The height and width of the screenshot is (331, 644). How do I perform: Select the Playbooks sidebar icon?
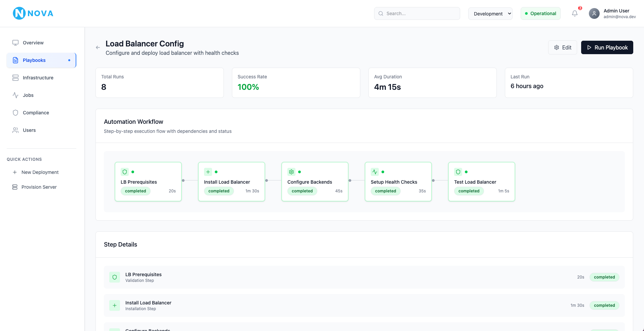click(x=15, y=60)
